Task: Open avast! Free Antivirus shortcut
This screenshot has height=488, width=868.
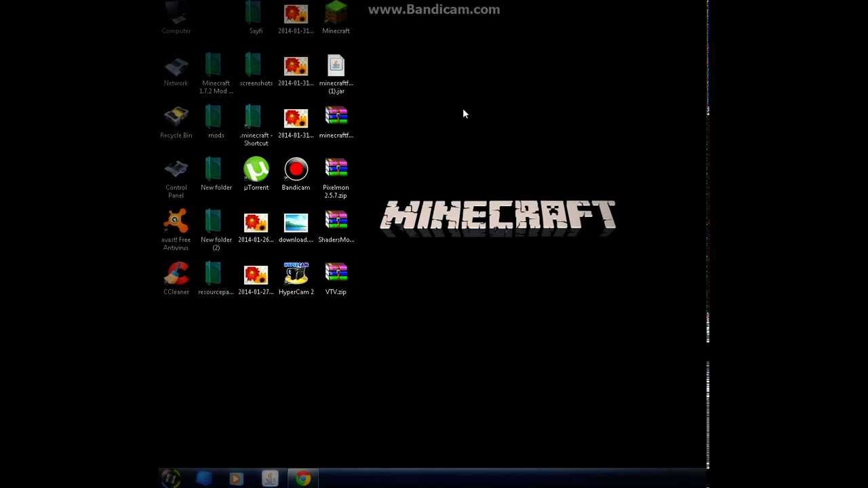Action: [176, 230]
